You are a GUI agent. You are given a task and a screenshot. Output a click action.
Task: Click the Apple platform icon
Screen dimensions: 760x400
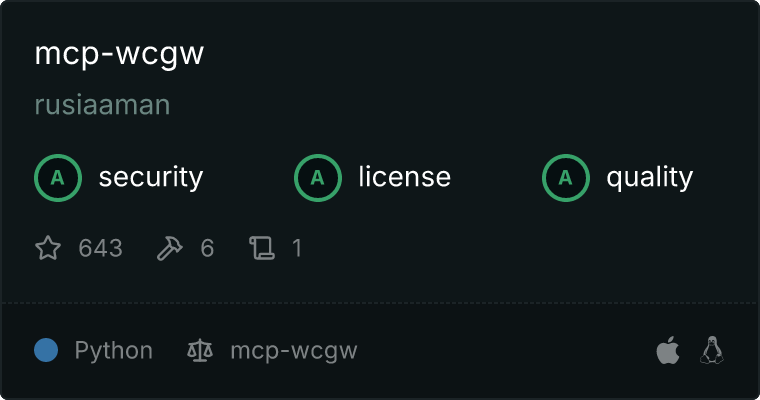pos(668,350)
